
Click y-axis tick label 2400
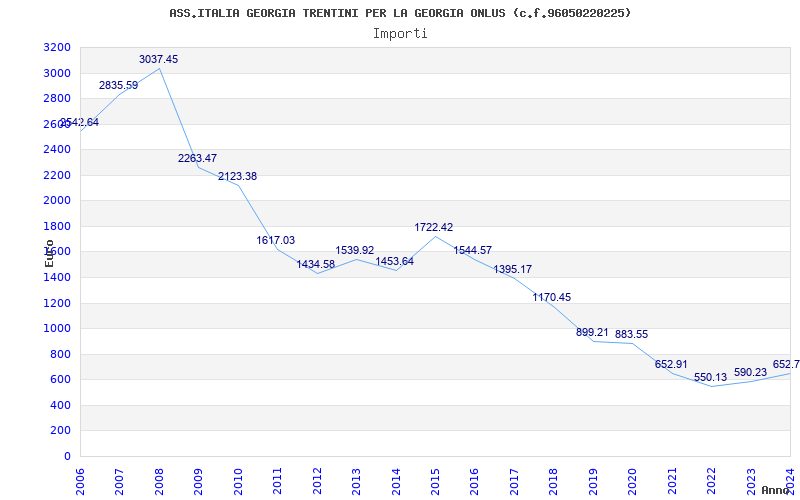[x=57, y=149]
